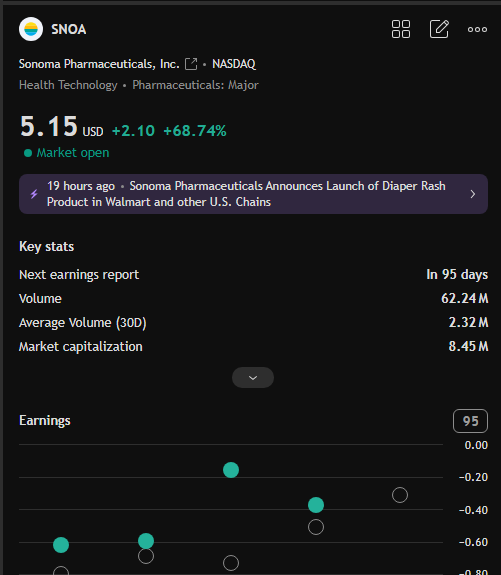Click the In 95 days value
Viewport: 501px width, 575px height.
(457, 275)
